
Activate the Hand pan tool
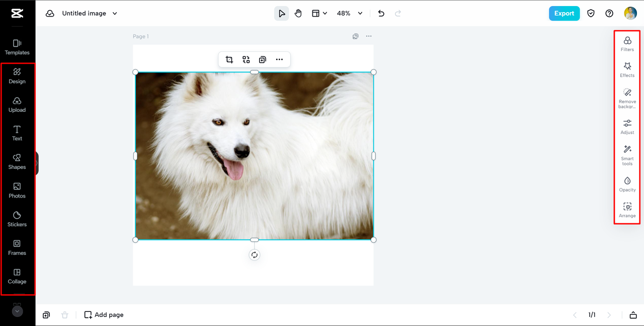tap(298, 14)
